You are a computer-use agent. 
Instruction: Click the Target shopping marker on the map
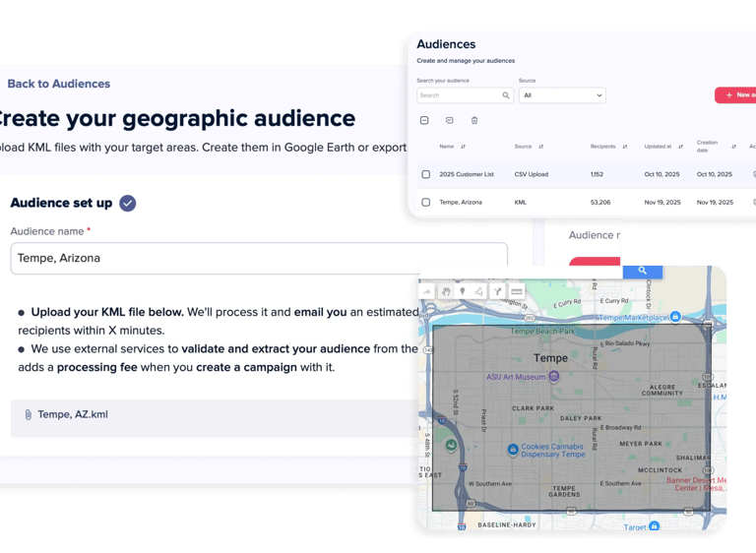click(655, 526)
